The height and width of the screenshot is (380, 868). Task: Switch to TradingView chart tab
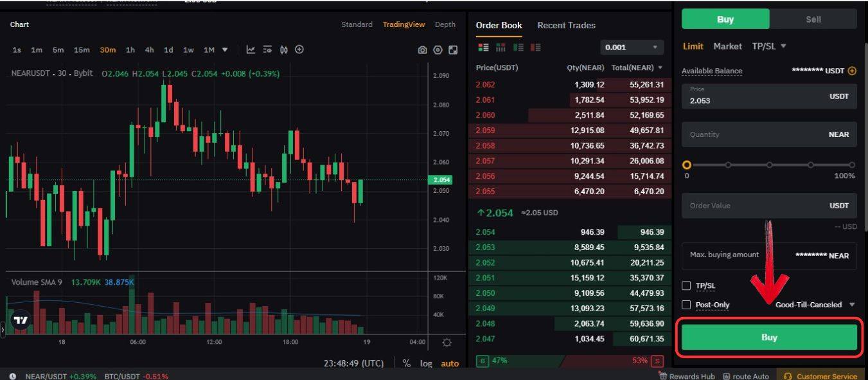(x=403, y=24)
